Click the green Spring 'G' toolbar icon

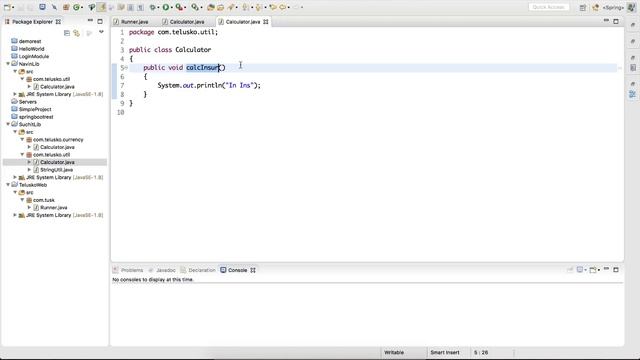coord(76,7)
